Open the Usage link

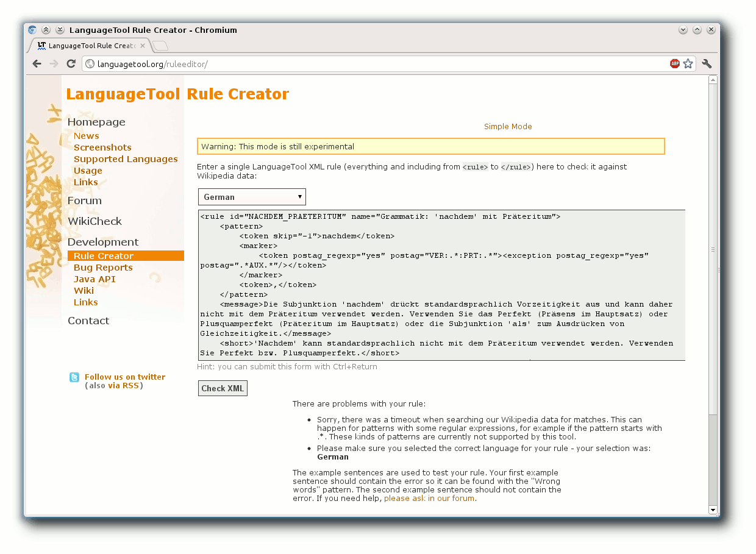click(88, 171)
